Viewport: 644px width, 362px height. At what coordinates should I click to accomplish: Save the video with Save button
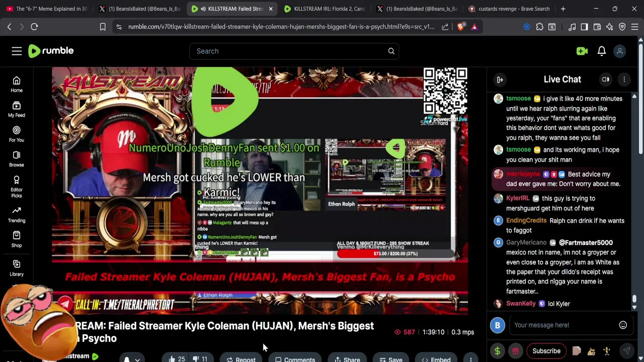(391, 359)
